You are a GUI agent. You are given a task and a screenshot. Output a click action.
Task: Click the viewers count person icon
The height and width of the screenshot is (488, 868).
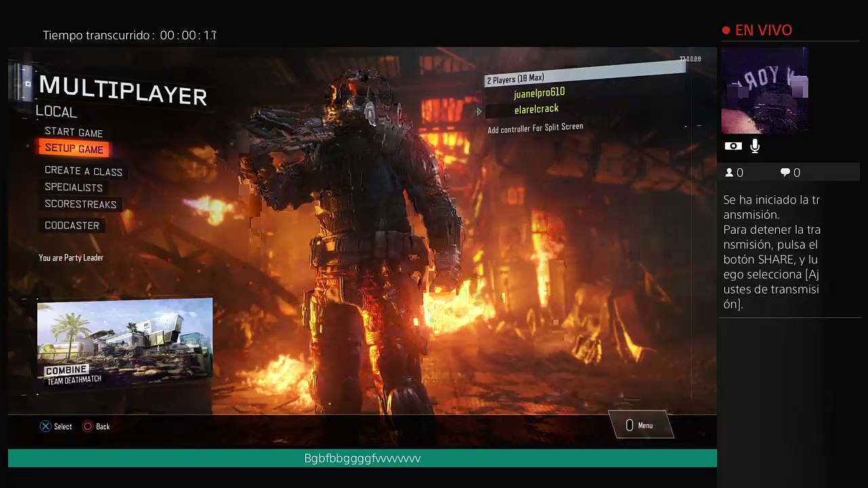coord(730,173)
